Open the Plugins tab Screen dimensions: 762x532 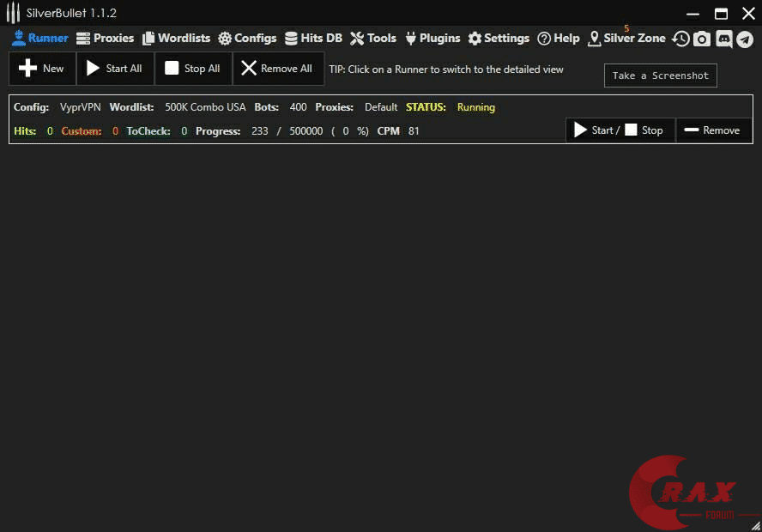(432, 38)
